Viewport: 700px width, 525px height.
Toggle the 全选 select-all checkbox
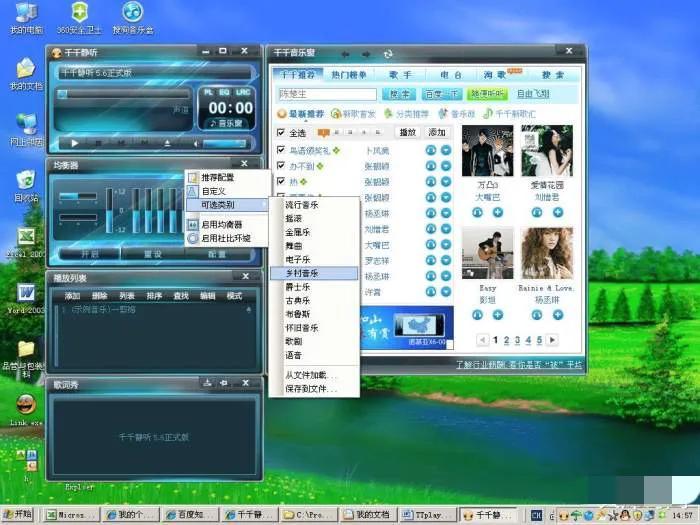pyautogui.click(x=281, y=132)
